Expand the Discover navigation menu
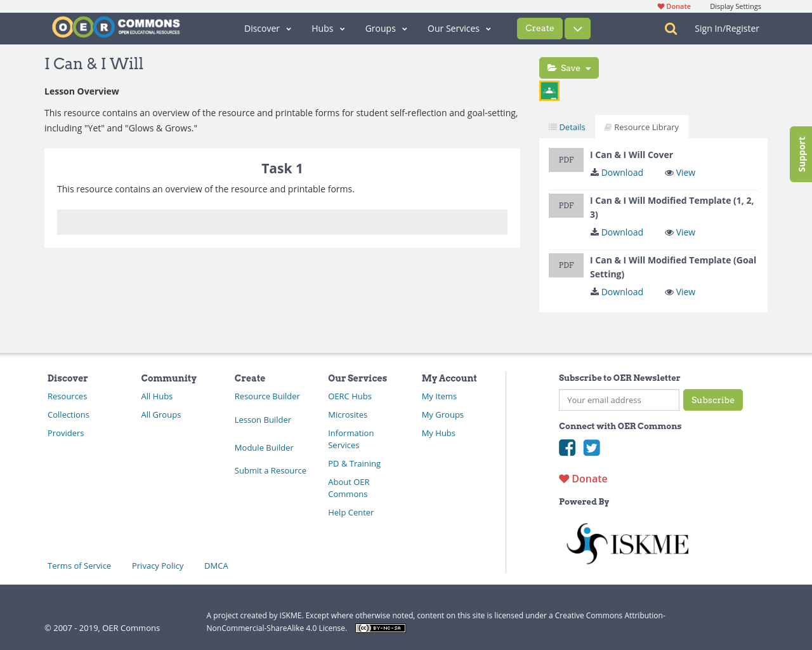 268,29
